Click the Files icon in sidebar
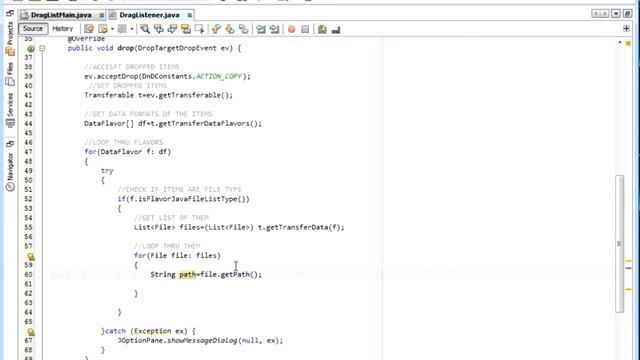This screenshot has width=640, height=360. click(x=10, y=81)
